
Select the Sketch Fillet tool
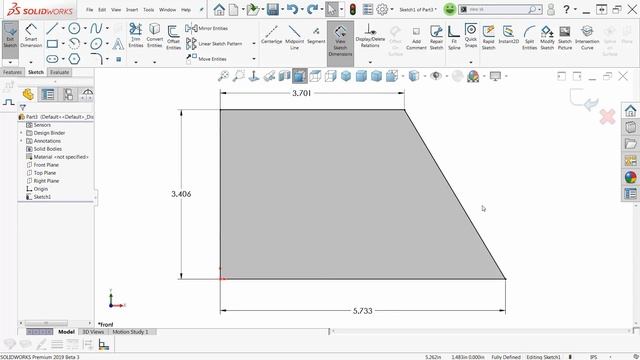(x=96, y=59)
